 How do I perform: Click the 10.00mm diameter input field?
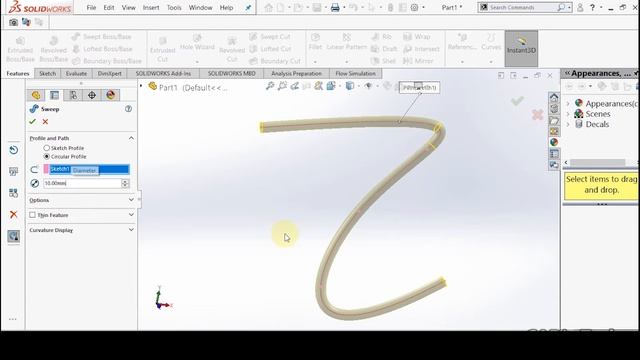[82, 183]
